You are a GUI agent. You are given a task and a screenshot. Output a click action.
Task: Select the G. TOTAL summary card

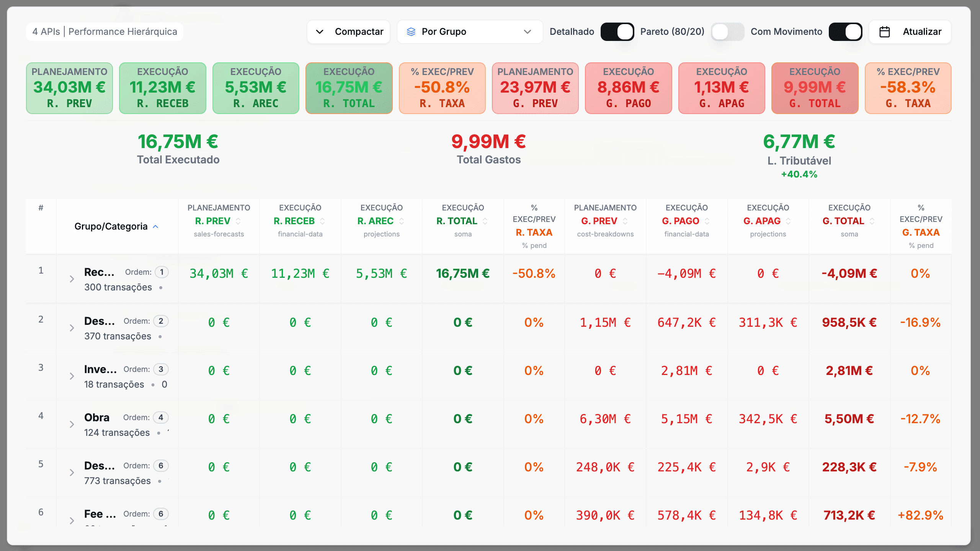click(814, 88)
